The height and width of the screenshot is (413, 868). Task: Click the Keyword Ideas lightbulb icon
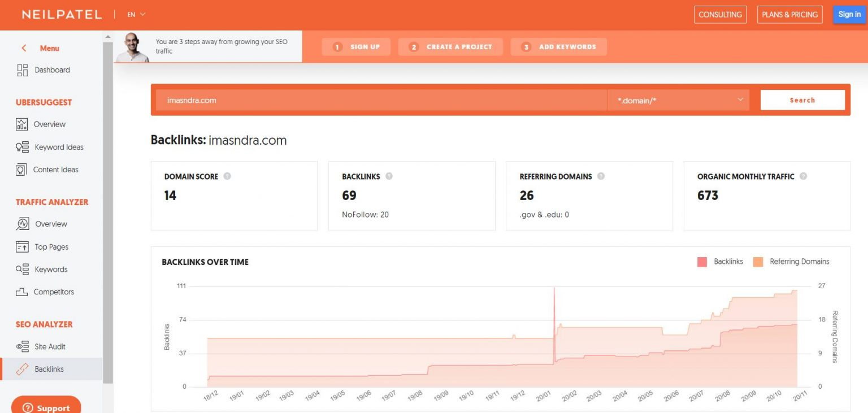coord(22,147)
